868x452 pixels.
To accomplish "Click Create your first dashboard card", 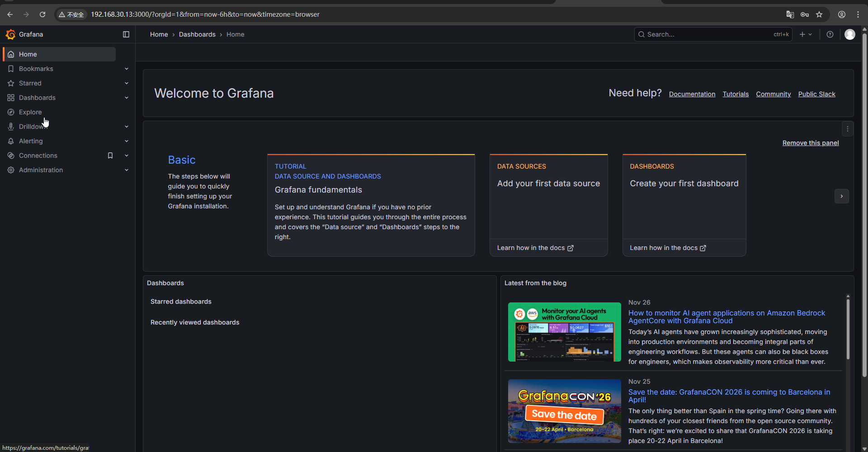I will 684,196.
